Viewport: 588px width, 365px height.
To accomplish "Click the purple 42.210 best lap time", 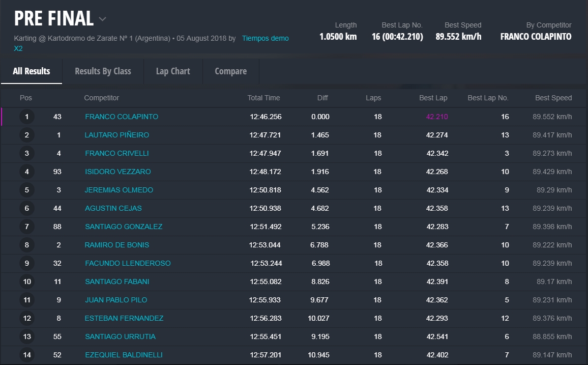I will tap(437, 117).
